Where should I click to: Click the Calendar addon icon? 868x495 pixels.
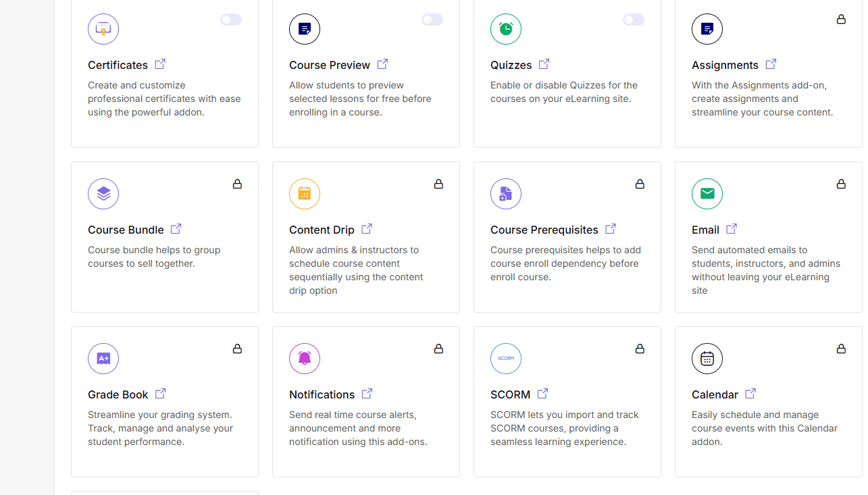click(x=707, y=359)
